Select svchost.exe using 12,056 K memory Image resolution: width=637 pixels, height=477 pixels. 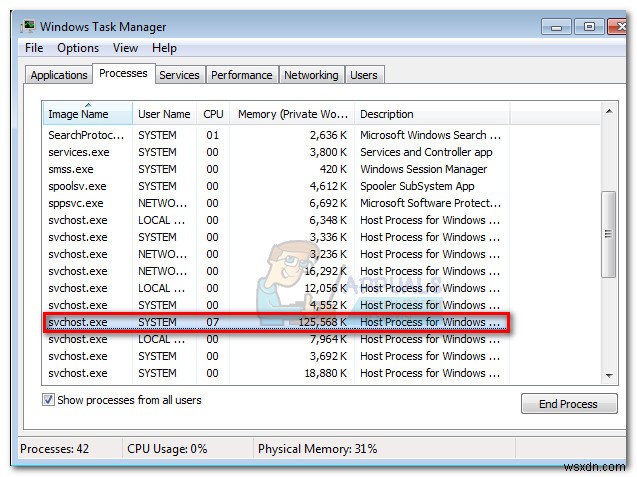276,288
